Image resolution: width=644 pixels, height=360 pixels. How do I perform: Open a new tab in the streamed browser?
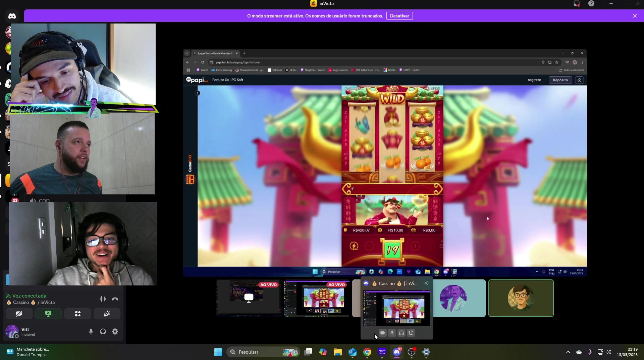pos(244,53)
